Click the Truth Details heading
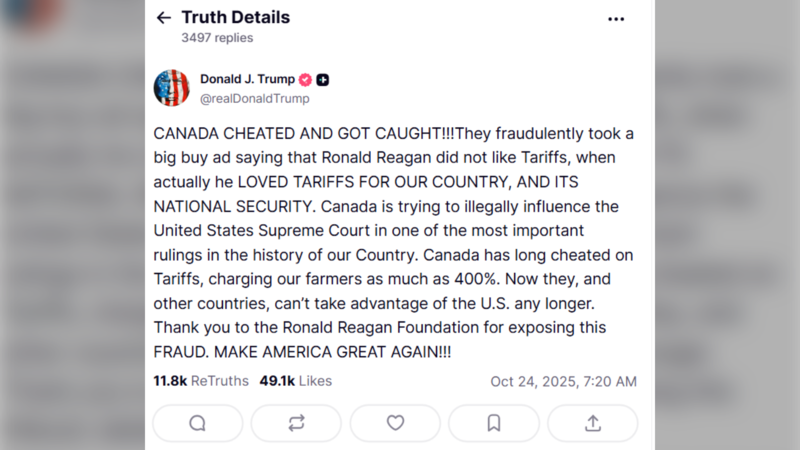This screenshot has width=800, height=450. (x=235, y=17)
